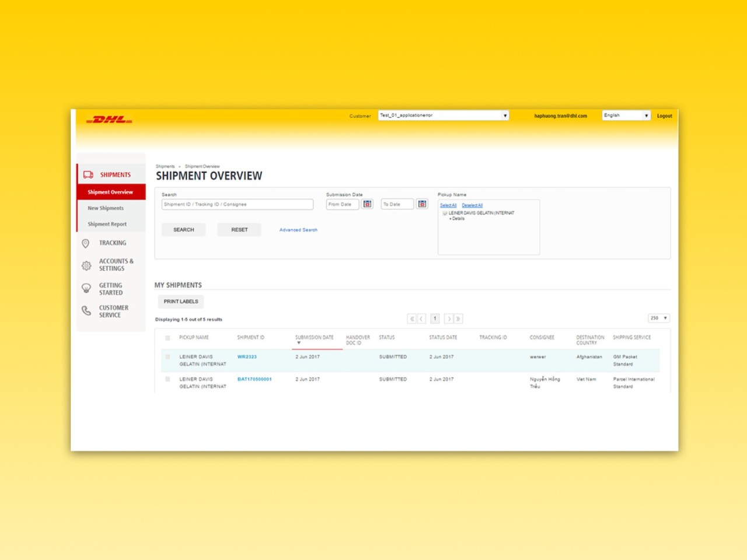
Task: Click the consignee cell 'werwer'
Action: [x=537, y=357]
